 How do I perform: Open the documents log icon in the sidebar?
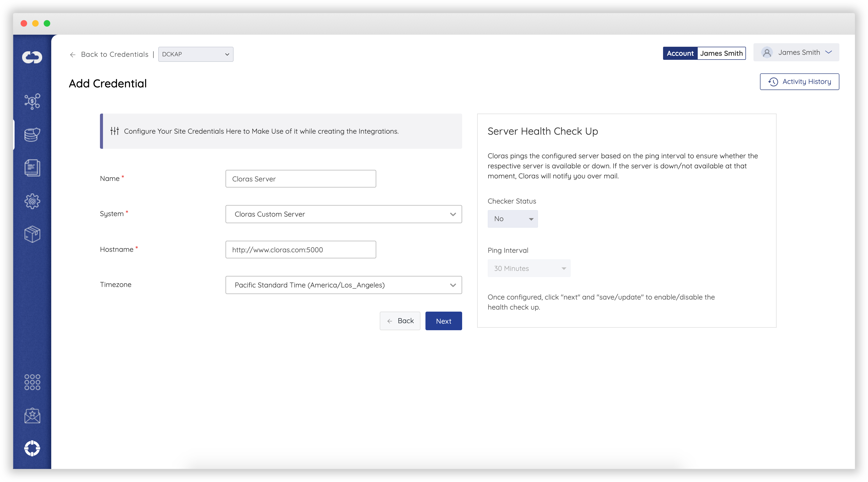coord(32,168)
